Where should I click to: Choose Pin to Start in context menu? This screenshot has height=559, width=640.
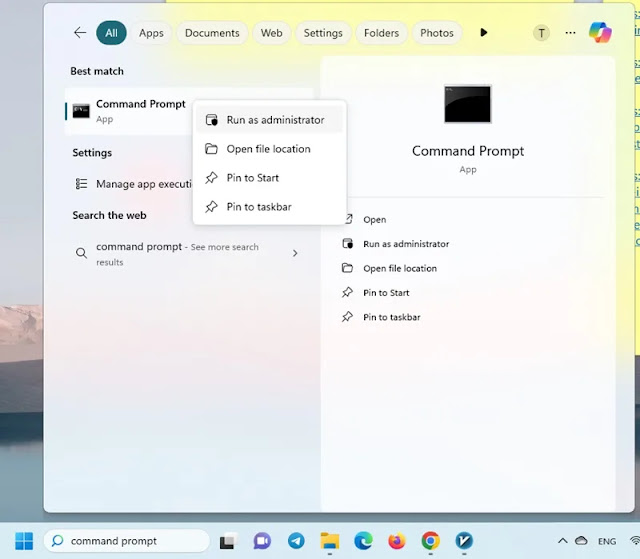pos(269,178)
